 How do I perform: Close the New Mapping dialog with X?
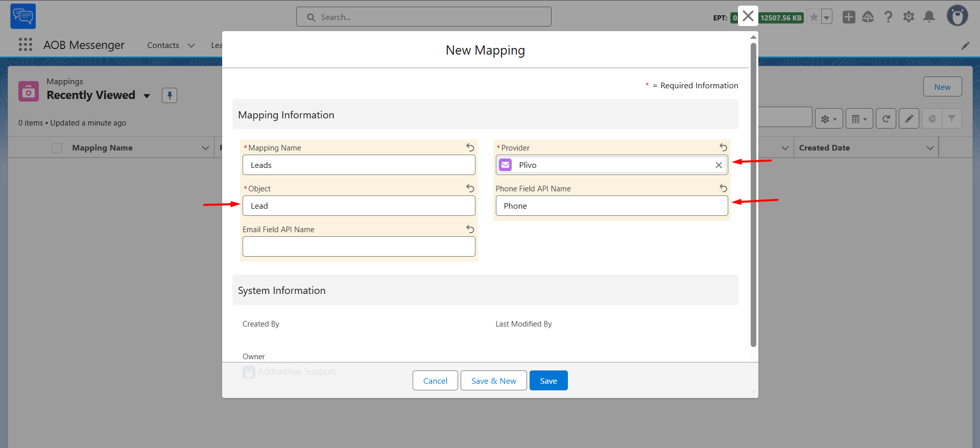coord(748,16)
